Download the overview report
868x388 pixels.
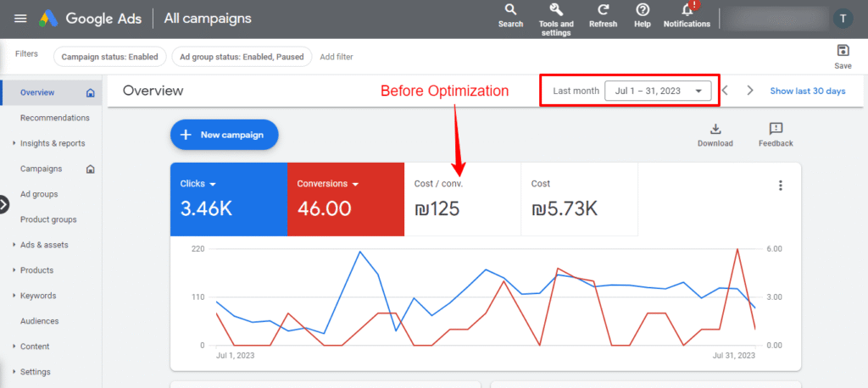click(715, 130)
